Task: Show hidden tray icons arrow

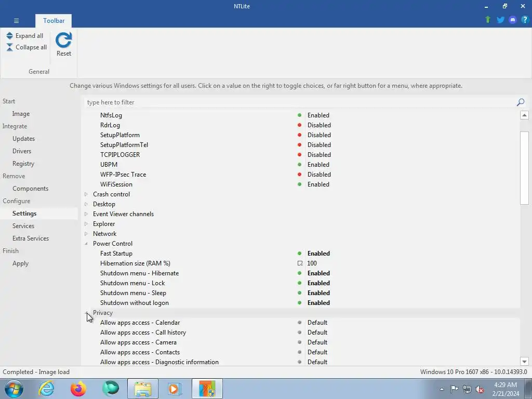Action: (x=442, y=389)
